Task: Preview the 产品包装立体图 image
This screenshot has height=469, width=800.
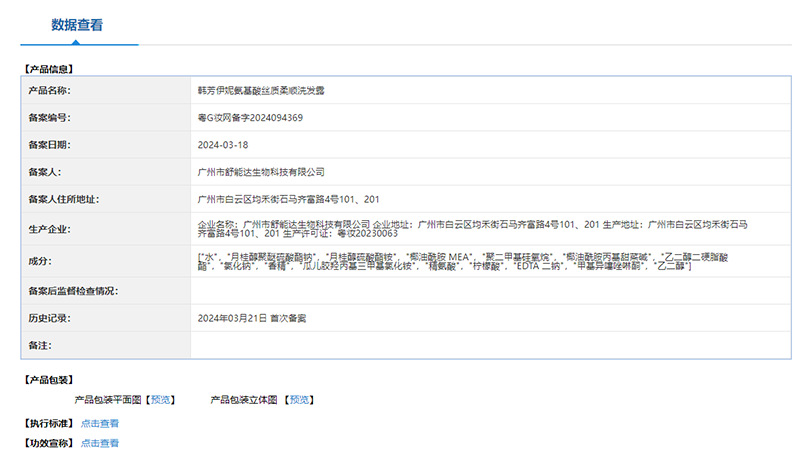Action: point(299,400)
